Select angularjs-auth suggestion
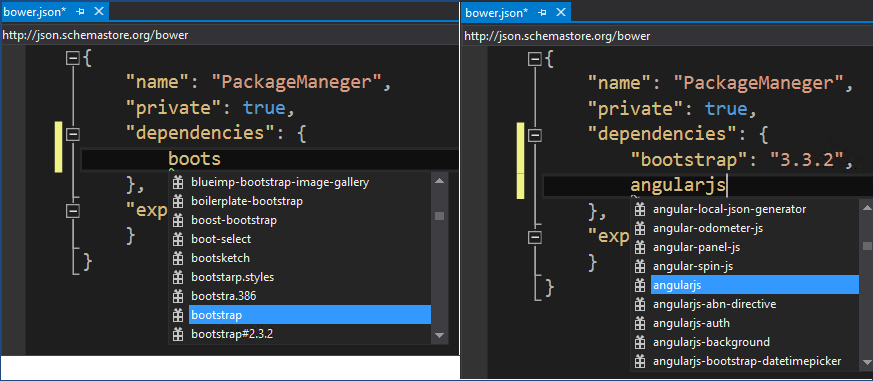 (x=691, y=323)
